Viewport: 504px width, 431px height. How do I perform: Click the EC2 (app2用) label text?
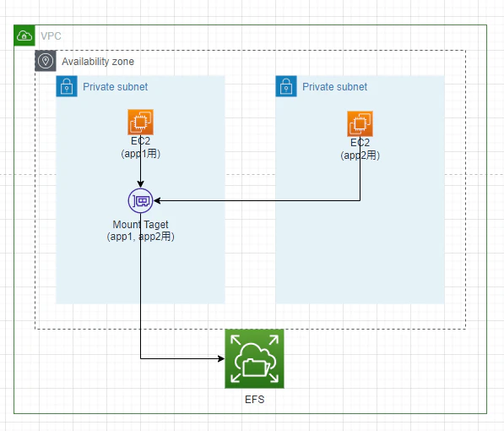click(360, 149)
